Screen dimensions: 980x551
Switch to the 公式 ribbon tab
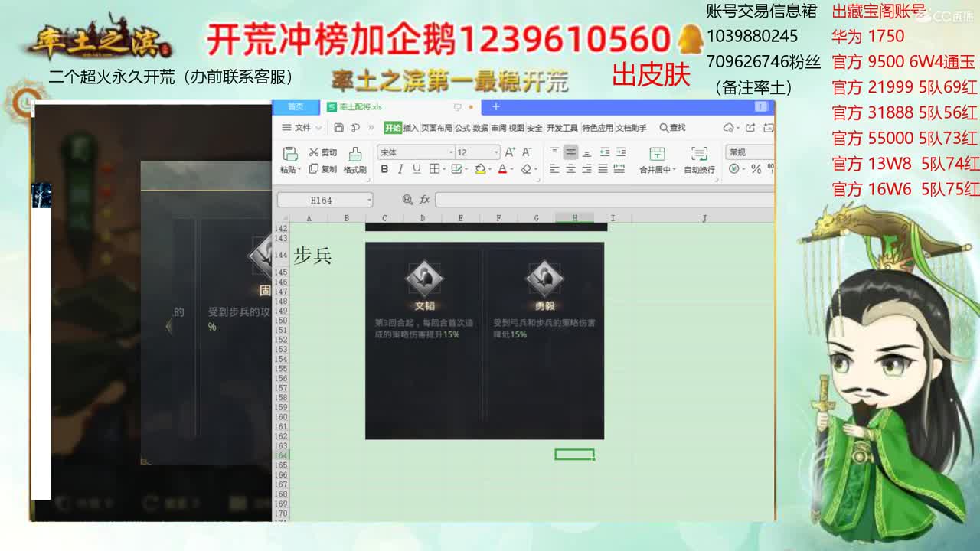coord(462,128)
